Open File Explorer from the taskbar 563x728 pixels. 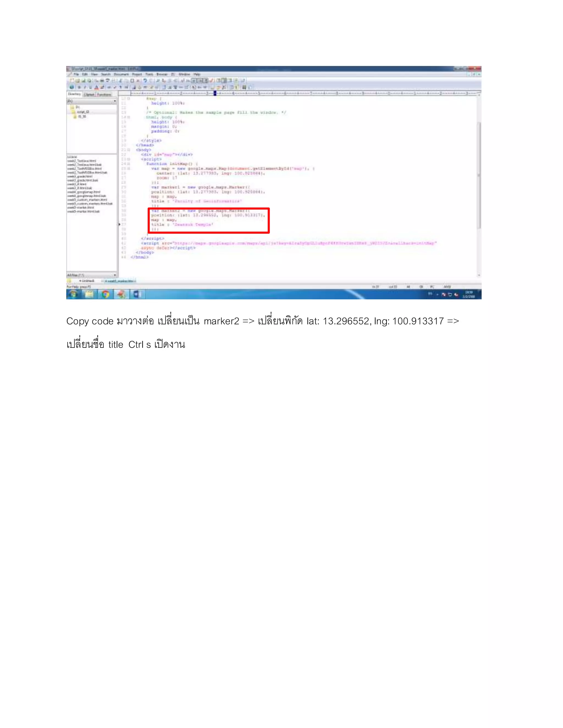tap(89, 294)
